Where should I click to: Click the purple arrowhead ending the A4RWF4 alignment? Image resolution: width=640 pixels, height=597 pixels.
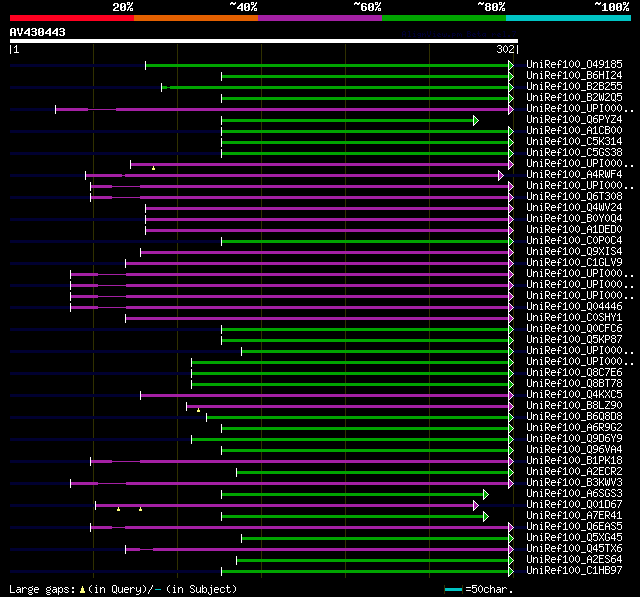(x=501, y=175)
